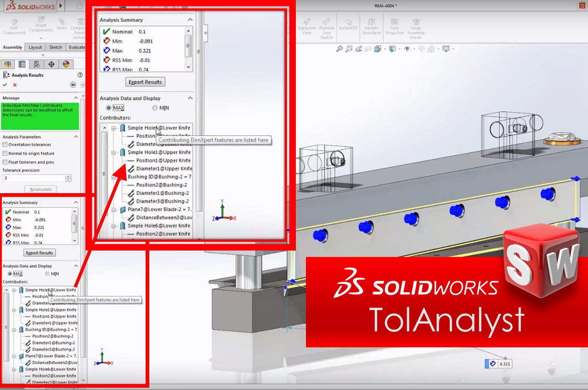Open the DisplayManager color ball tab
Image resolution: width=588 pixels, height=390 pixels.
tap(66, 64)
